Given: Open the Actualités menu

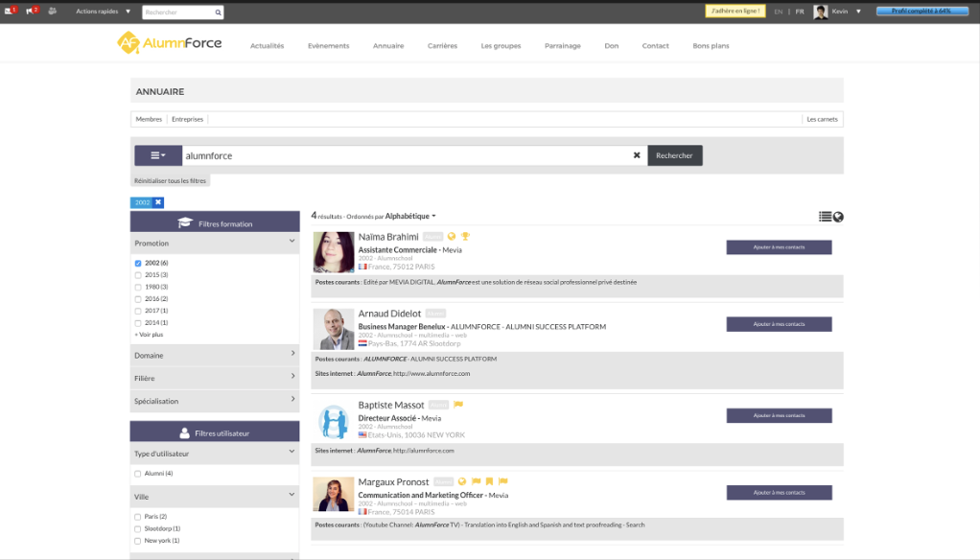Looking at the screenshot, I should [x=267, y=46].
